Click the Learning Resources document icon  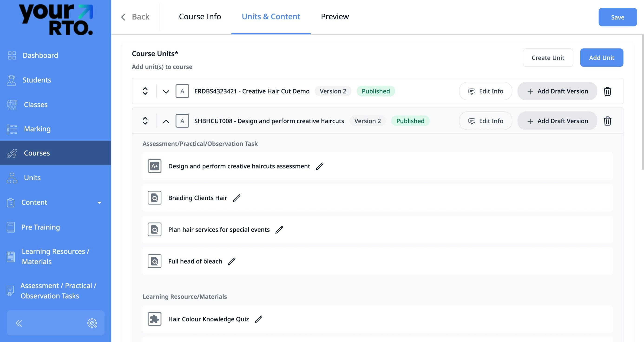click(10, 257)
